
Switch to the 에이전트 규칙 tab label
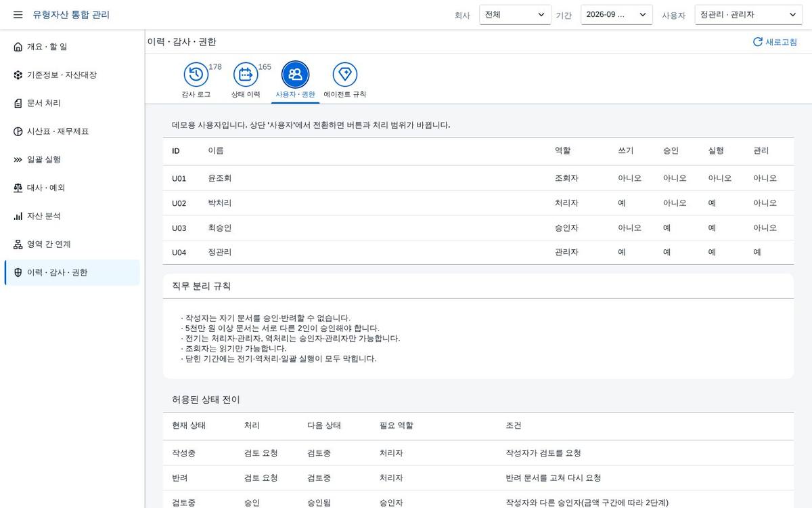[345, 95]
